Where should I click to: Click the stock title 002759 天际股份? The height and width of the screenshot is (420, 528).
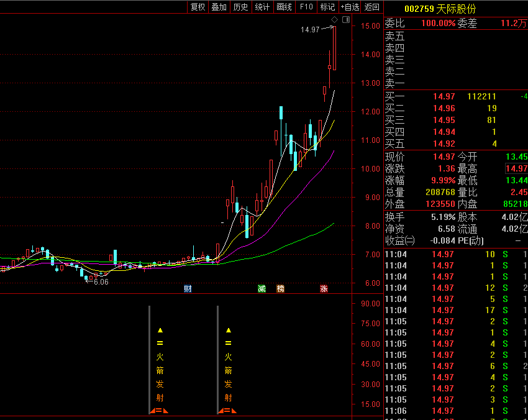pyautogui.click(x=440, y=9)
